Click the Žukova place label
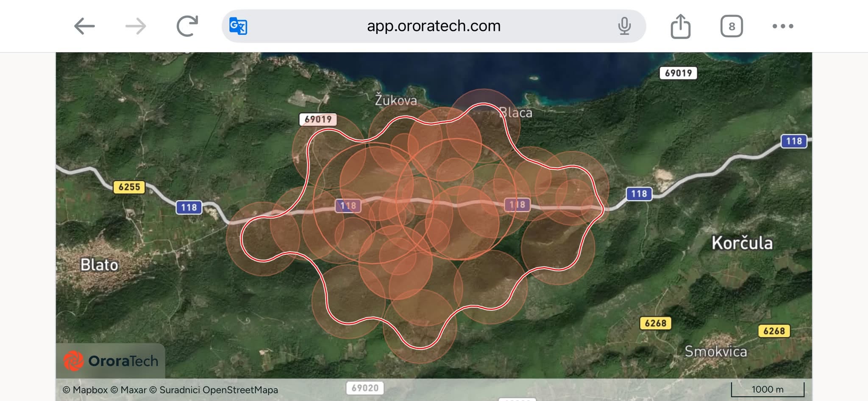The height and width of the screenshot is (401, 868). coord(396,100)
